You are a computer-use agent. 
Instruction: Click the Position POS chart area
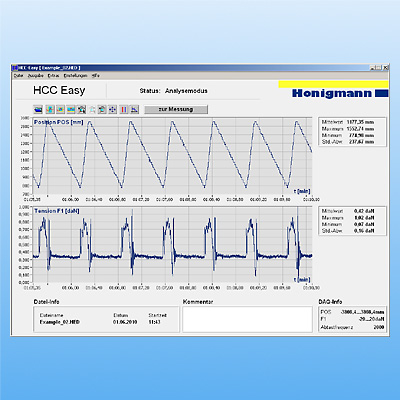(x=172, y=156)
